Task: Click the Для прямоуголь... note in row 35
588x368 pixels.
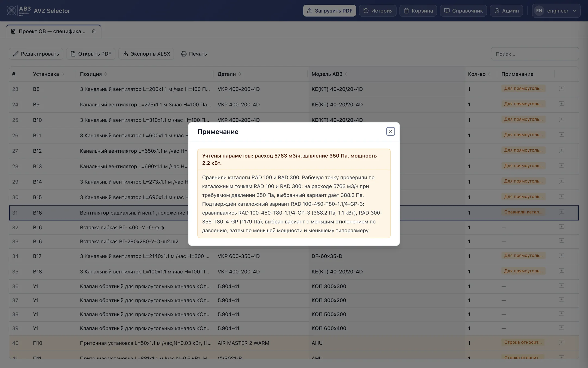Action: (x=523, y=271)
